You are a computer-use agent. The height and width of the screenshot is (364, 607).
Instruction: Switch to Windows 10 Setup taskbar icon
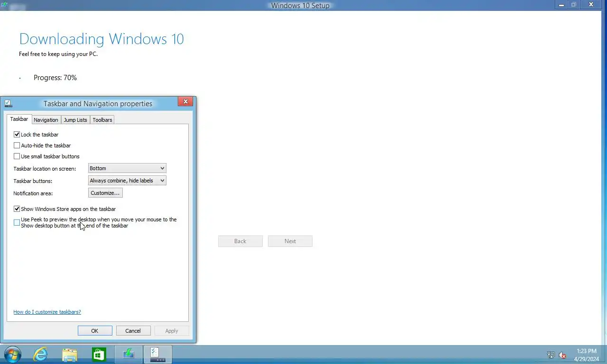[129, 354]
